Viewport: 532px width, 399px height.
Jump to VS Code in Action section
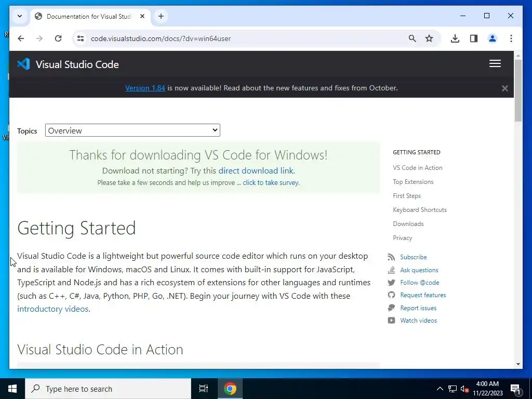click(x=417, y=168)
